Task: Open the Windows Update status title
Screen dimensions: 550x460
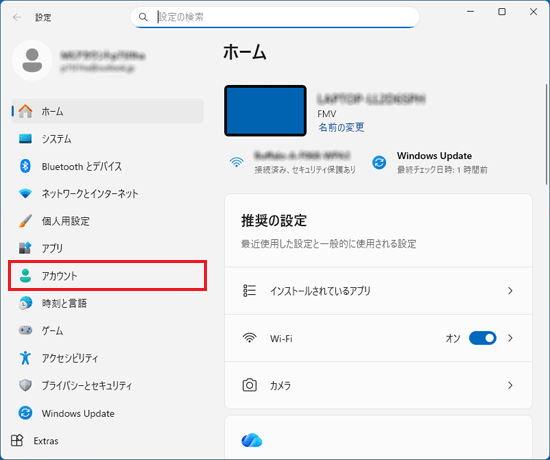Action: point(434,155)
